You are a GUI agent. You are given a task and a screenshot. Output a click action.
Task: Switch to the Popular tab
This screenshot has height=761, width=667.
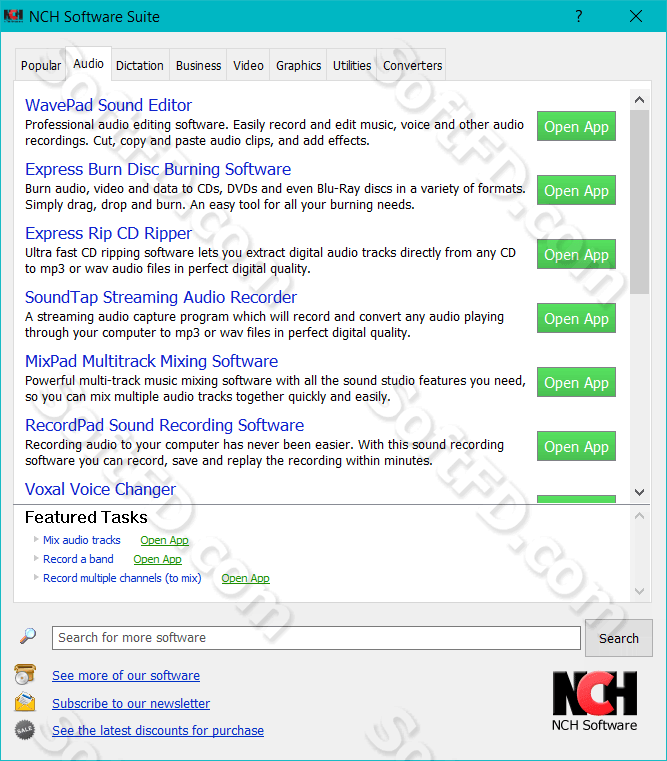tap(41, 66)
